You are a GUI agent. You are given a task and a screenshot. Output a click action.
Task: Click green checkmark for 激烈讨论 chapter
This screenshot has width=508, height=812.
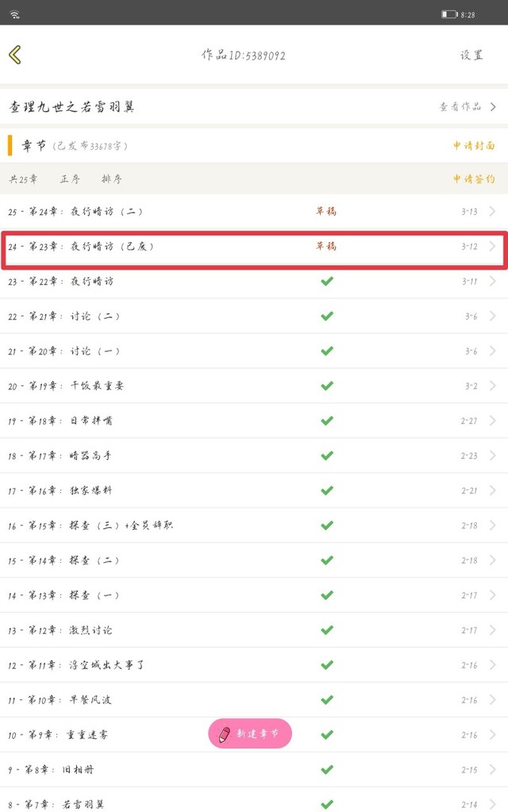pos(326,630)
